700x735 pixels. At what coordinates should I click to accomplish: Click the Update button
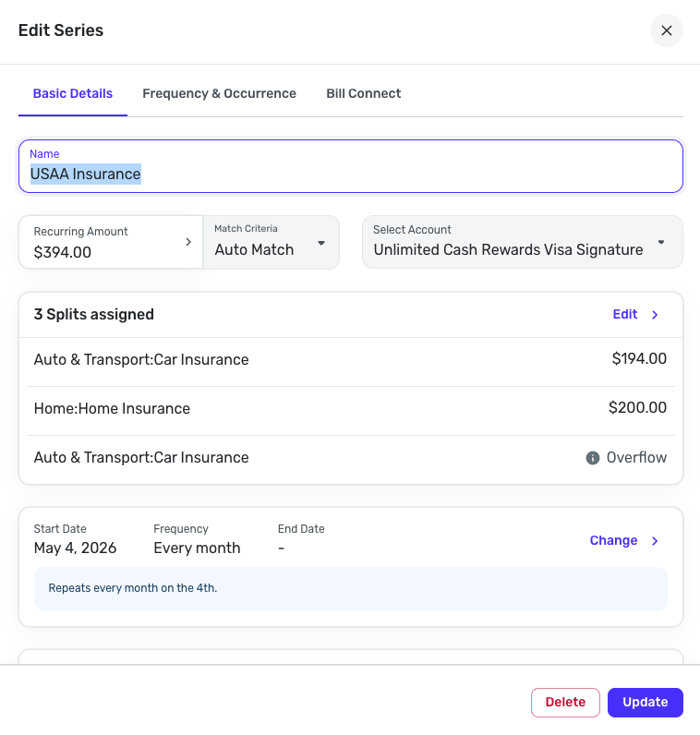click(x=645, y=703)
